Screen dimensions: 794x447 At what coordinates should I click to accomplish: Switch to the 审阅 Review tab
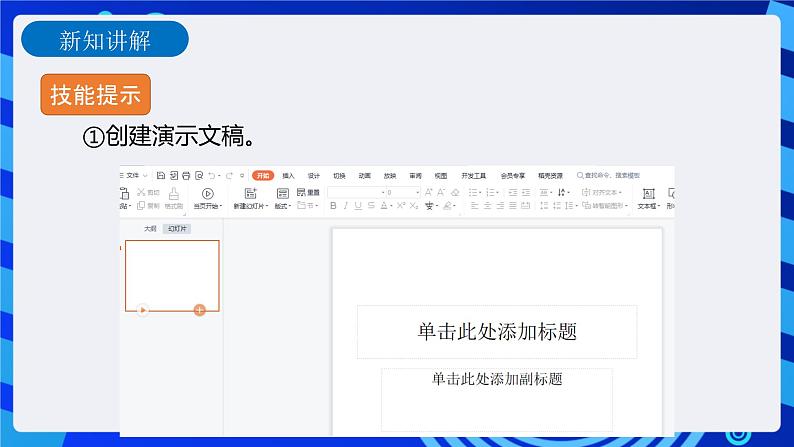(x=415, y=175)
